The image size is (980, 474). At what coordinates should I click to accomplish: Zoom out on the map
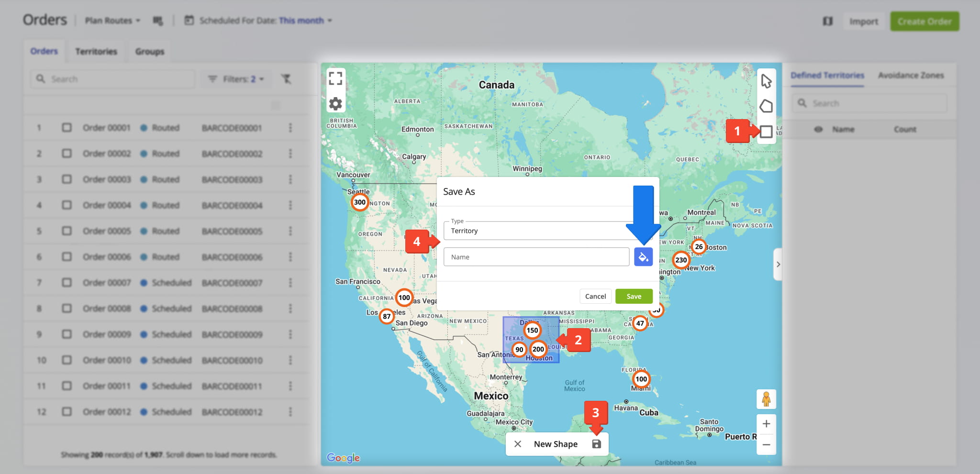pyautogui.click(x=766, y=444)
